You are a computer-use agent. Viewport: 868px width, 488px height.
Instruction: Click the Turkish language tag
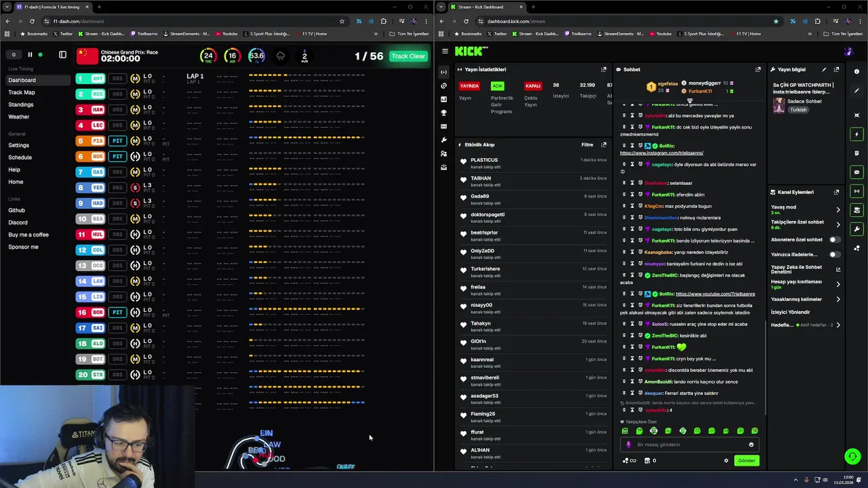[798, 110]
